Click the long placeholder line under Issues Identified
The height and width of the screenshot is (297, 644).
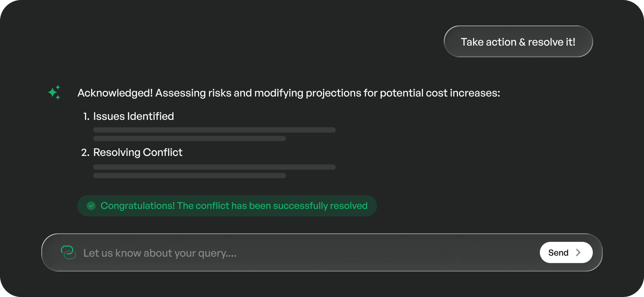pos(214,130)
